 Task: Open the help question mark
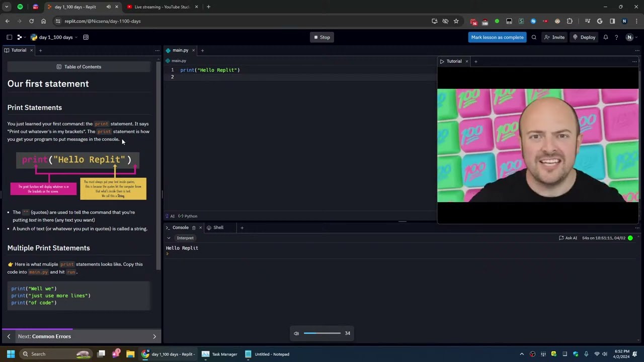pyautogui.click(x=616, y=37)
